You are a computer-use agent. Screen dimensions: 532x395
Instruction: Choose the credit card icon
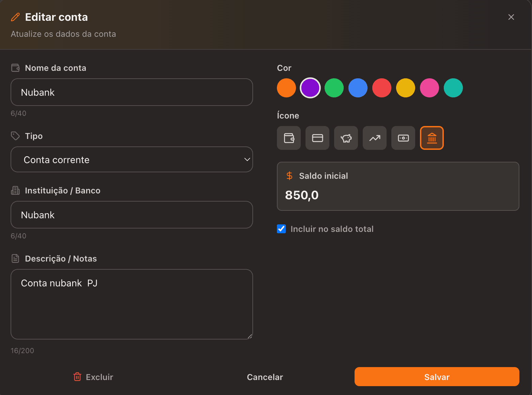[x=317, y=138]
